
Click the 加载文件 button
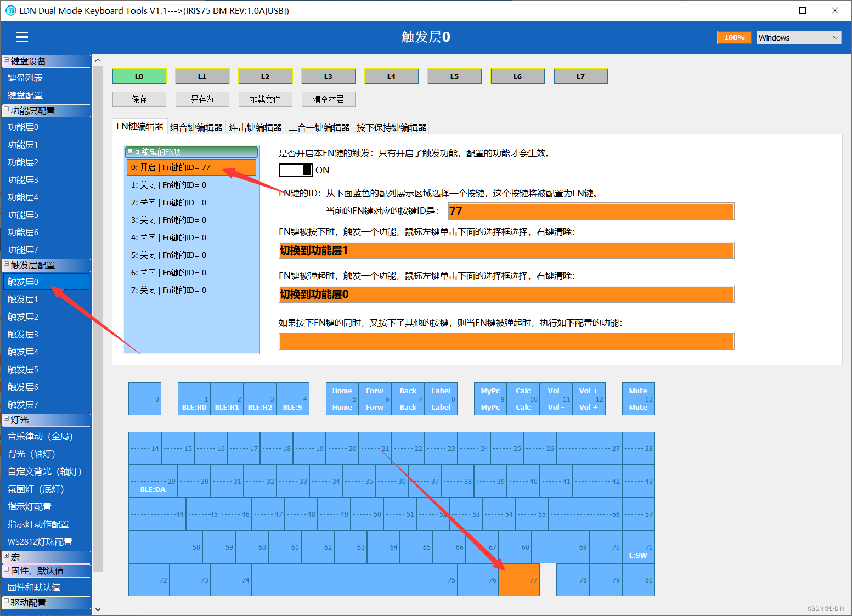[266, 99]
